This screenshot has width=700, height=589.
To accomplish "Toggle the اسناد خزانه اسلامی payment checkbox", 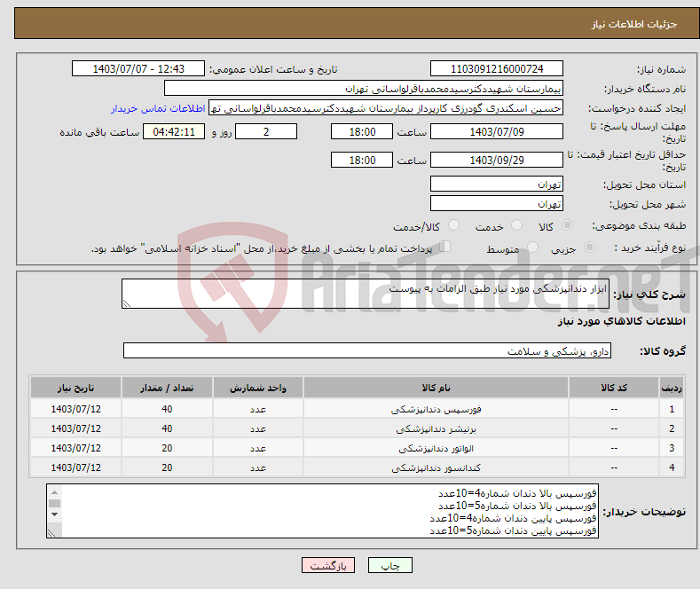I will point(445,247).
